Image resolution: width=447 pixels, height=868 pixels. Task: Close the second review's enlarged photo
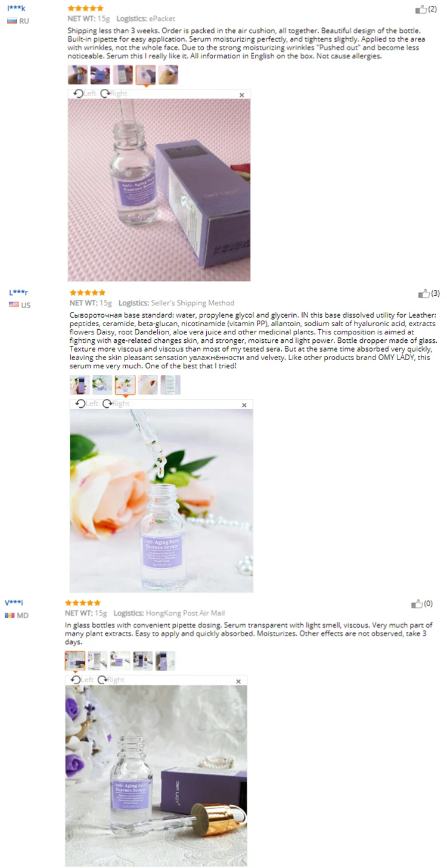(244, 405)
